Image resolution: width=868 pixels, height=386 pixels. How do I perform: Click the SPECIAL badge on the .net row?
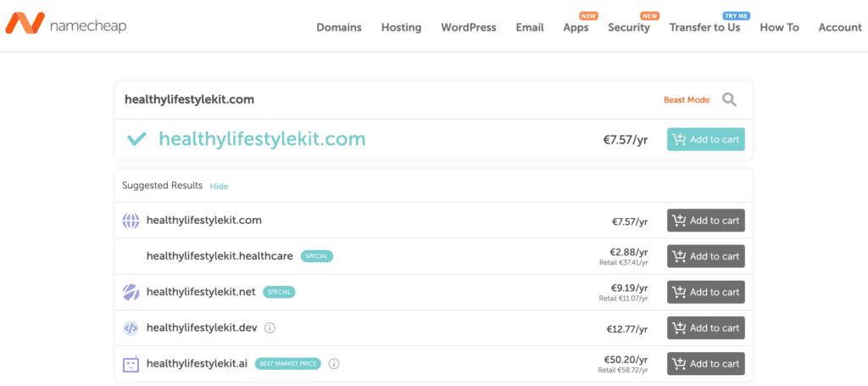[279, 292]
